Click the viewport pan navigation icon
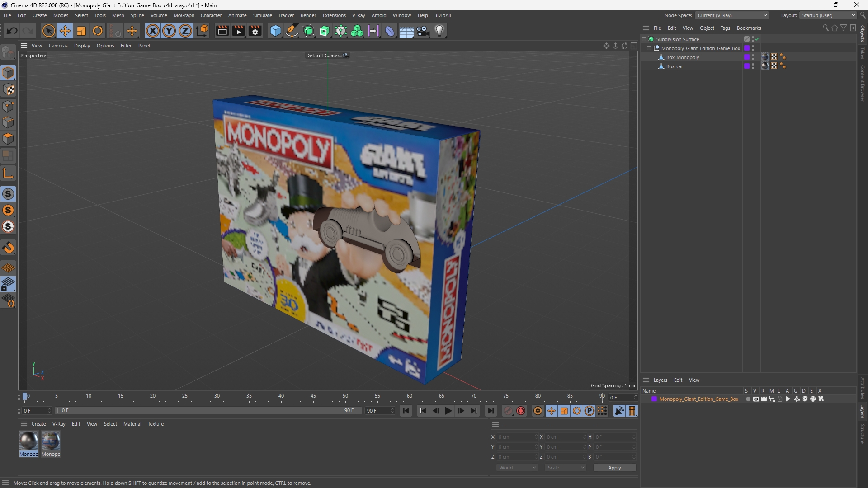The height and width of the screenshot is (488, 868). (606, 46)
